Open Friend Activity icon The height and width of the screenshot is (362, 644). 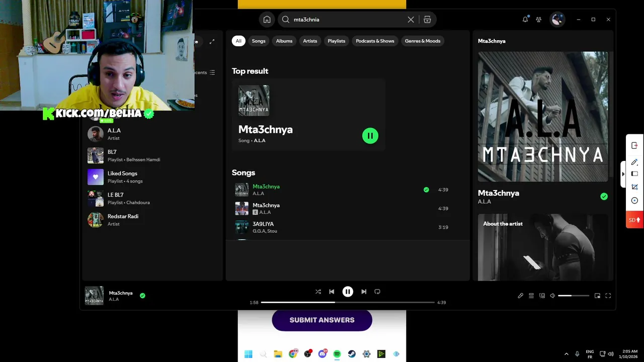(539, 20)
